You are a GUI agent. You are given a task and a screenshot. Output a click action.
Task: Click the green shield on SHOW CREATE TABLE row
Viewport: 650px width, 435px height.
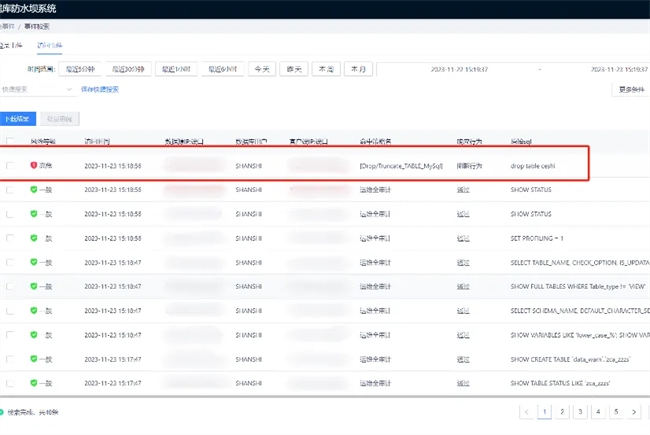(x=34, y=358)
